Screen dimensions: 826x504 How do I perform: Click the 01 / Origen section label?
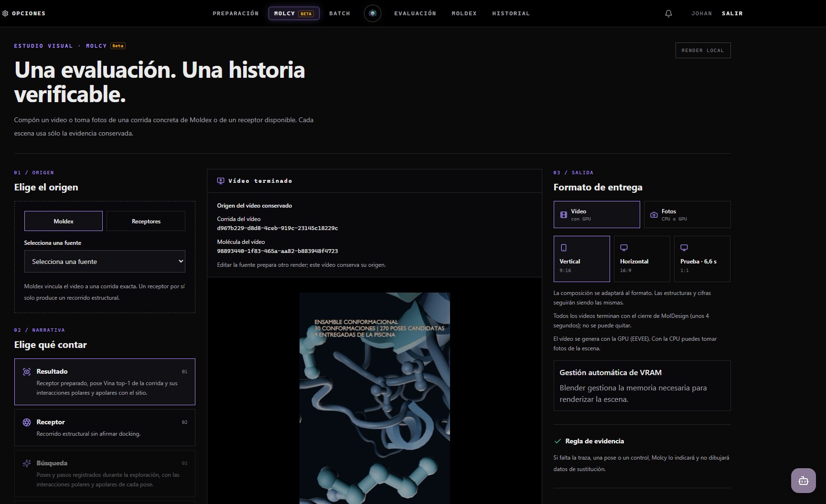pos(34,173)
